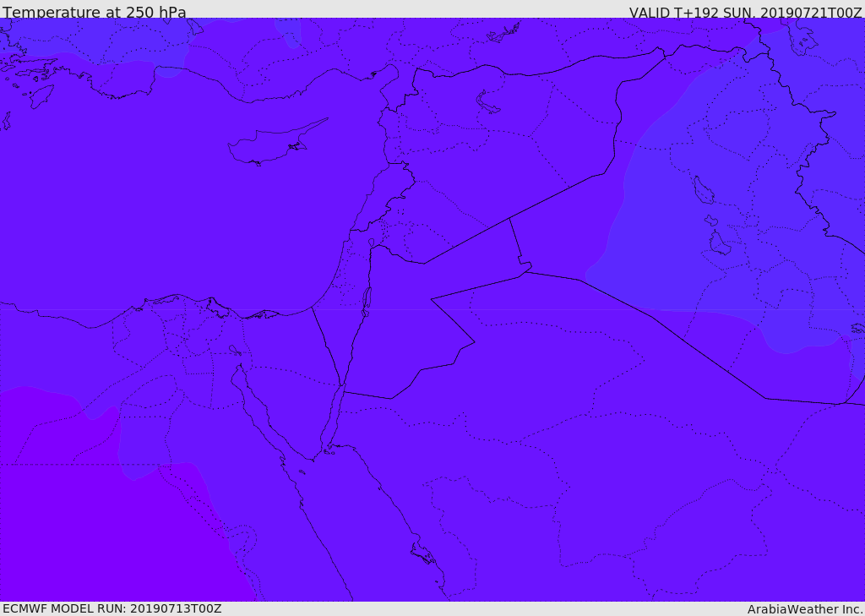Screen dimensions: 865x616
Task: Click the 'Temperature at 250 hPa' title
Action: pyautogui.click(x=95, y=12)
